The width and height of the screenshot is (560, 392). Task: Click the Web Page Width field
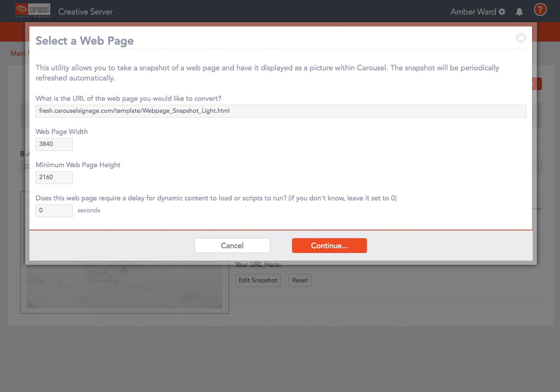coord(54,144)
